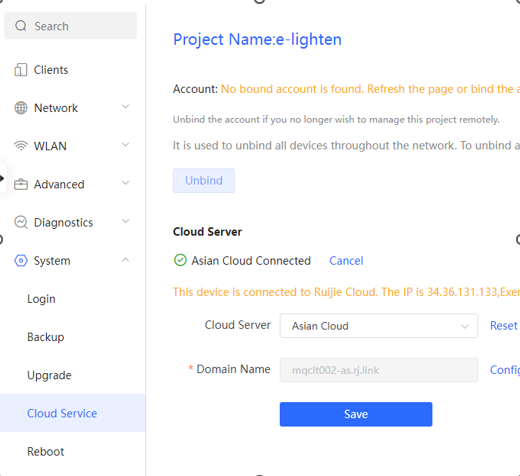
Task: Click the blue Save button
Action: [x=356, y=414]
